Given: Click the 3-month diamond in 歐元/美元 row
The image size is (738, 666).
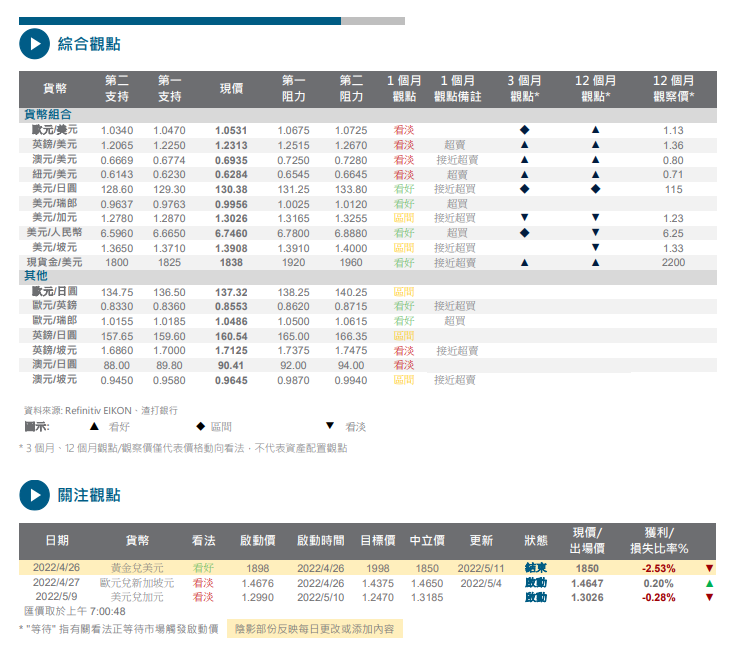Looking at the screenshot, I should pos(524,130).
